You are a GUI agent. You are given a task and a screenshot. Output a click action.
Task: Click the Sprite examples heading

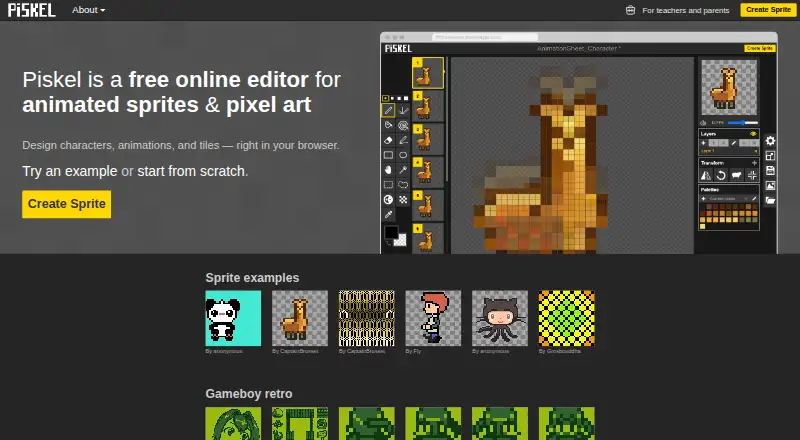[x=252, y=278]
